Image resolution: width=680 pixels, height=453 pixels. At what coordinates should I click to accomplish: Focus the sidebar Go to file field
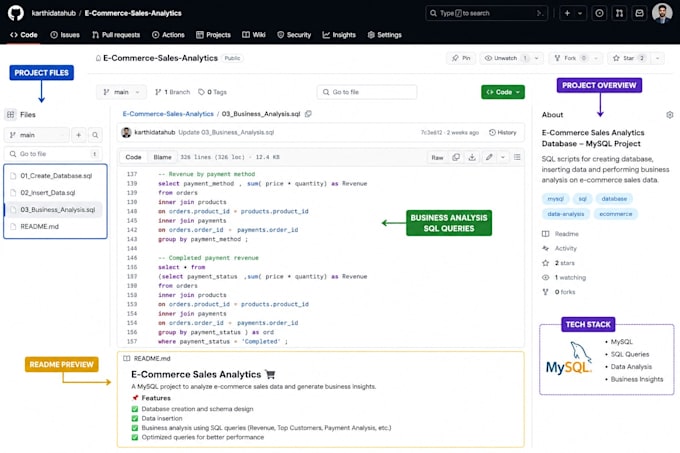coord(53,154)
